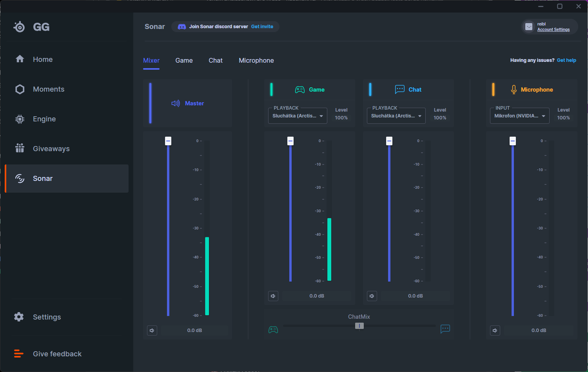Switch to the Microphone tab

[256, 61]
